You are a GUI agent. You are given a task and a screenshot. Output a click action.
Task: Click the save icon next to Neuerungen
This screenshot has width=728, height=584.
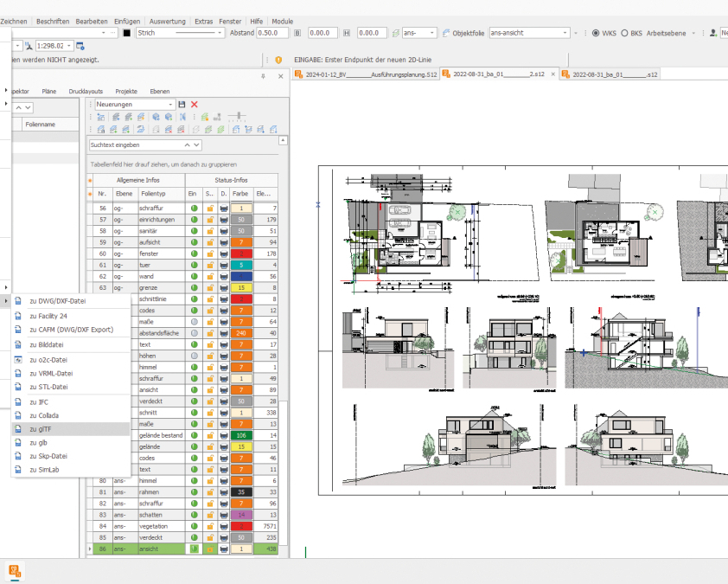[x=182, y=104]
